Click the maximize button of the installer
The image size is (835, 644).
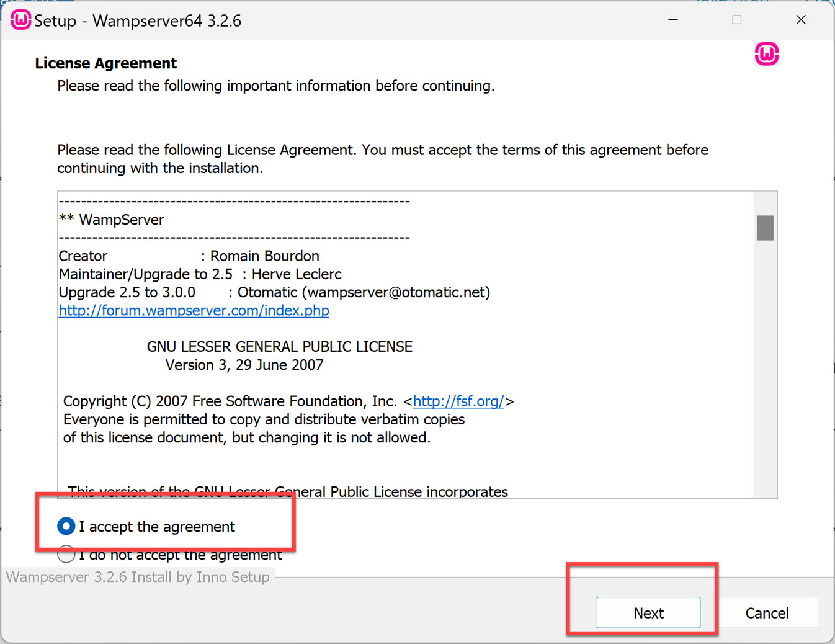pyautogui.click(x=737, y=19)
